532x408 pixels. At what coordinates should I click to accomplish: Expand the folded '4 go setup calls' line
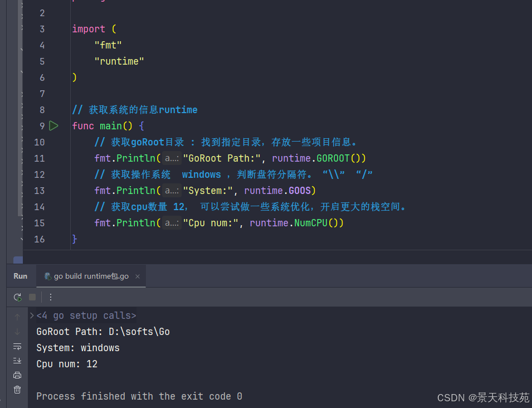[32, 315]
